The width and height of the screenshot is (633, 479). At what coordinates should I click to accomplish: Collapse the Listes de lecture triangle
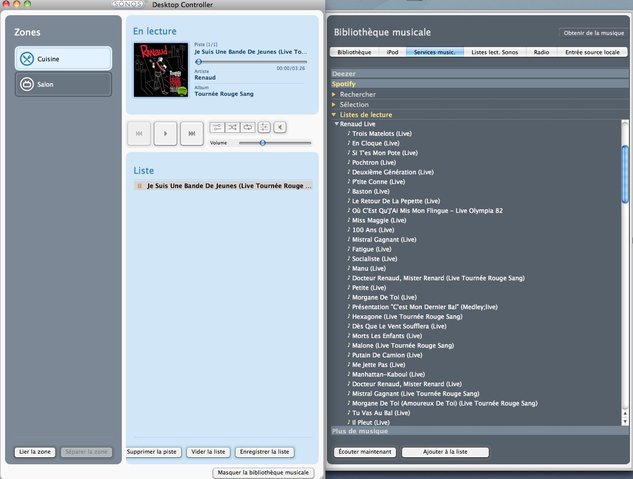point(334,115)
